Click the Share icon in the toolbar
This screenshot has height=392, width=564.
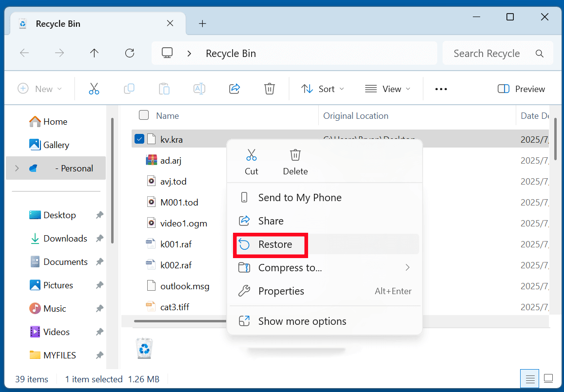(234, 89)
